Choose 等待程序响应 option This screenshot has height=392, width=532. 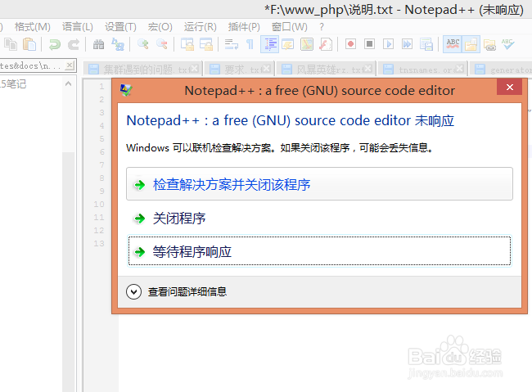point(319,250)
